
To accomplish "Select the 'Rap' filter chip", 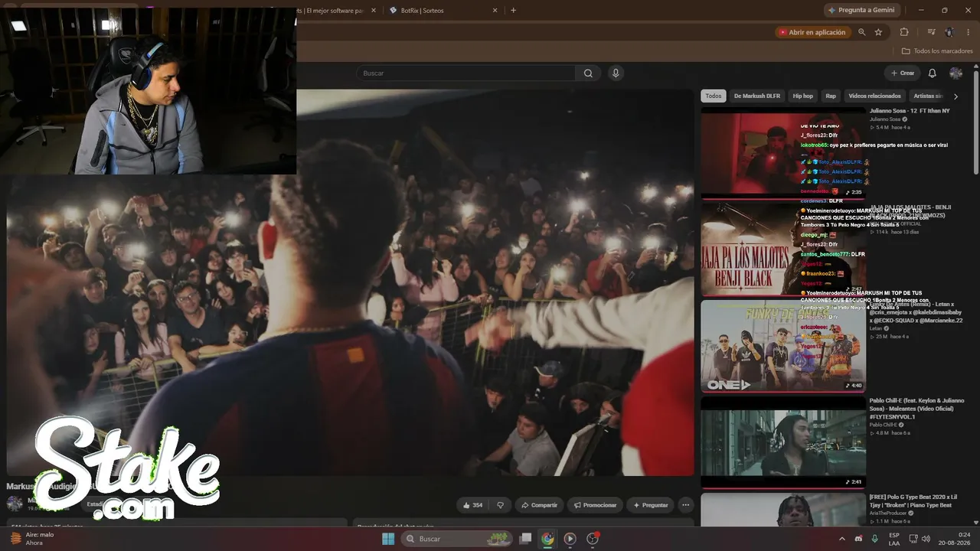I will pos(831,96).
